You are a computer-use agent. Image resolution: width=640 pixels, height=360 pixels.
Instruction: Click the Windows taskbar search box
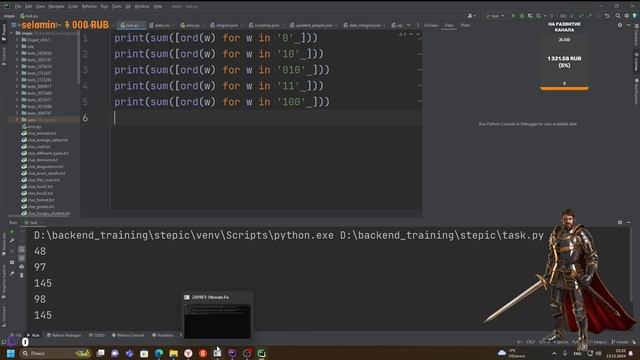point(56,353)
